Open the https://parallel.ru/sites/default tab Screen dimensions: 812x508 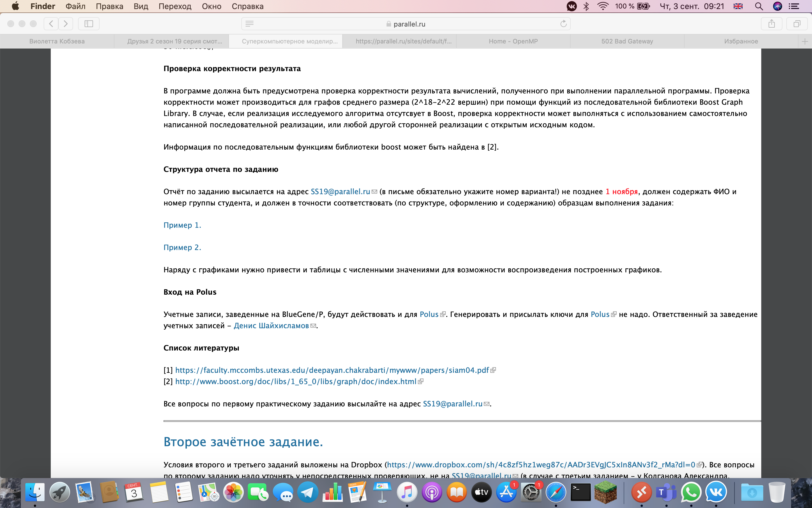[399, 41]
